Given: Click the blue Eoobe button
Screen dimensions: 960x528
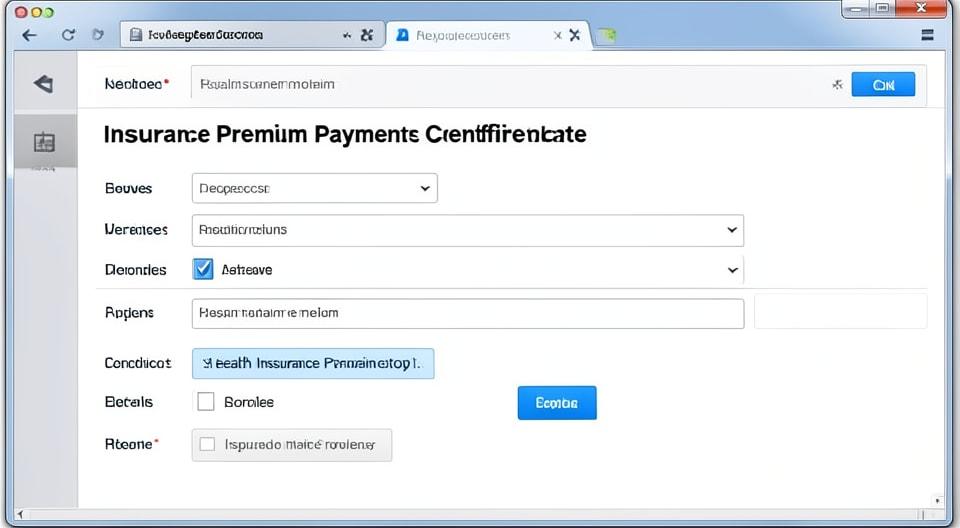Looking at the screenshot, I should (x=557, y=402).
